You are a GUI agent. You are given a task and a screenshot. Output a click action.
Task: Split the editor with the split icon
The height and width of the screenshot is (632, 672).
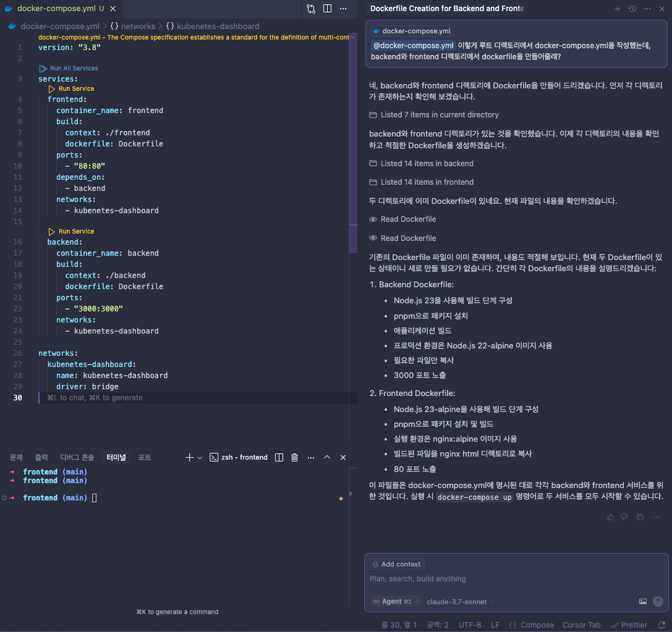pos(328,9)
